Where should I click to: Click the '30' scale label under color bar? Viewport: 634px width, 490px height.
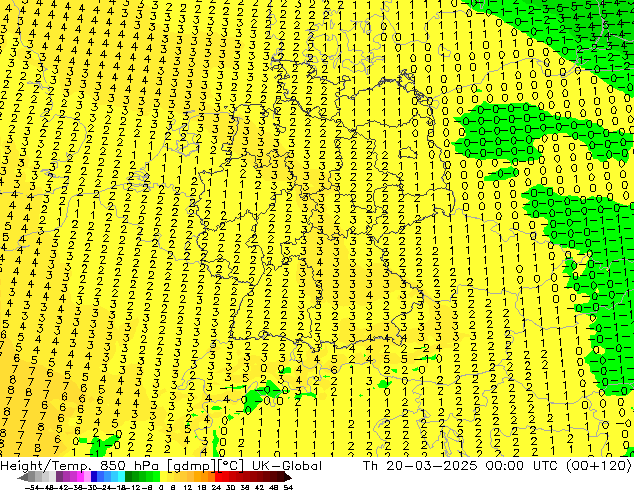pos(230,487)
